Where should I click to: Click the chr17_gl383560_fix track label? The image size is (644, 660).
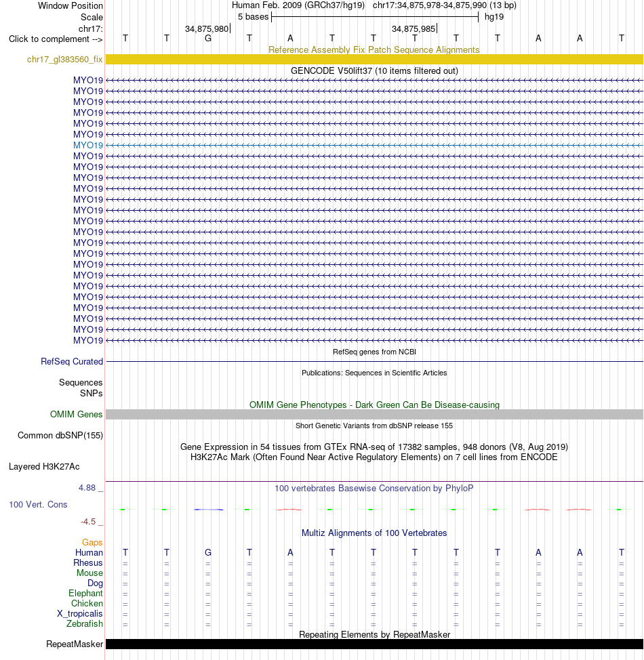(x=64, y=60)
